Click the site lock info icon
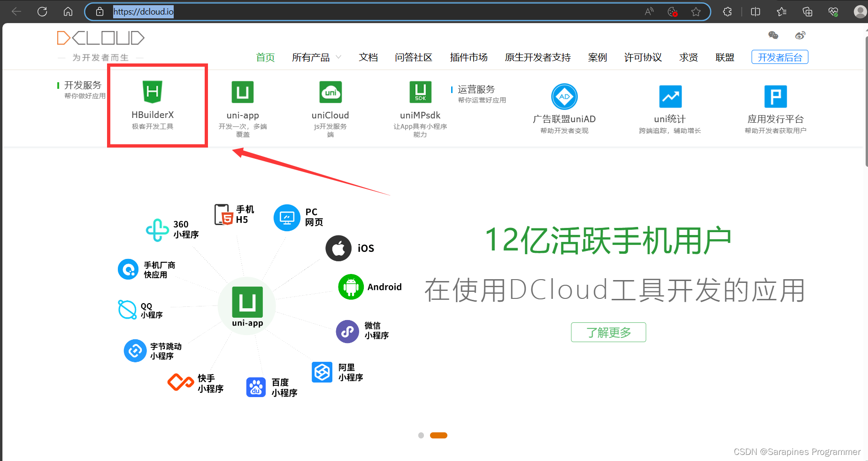This screenshot has width=868, height=461. [100, 12]
